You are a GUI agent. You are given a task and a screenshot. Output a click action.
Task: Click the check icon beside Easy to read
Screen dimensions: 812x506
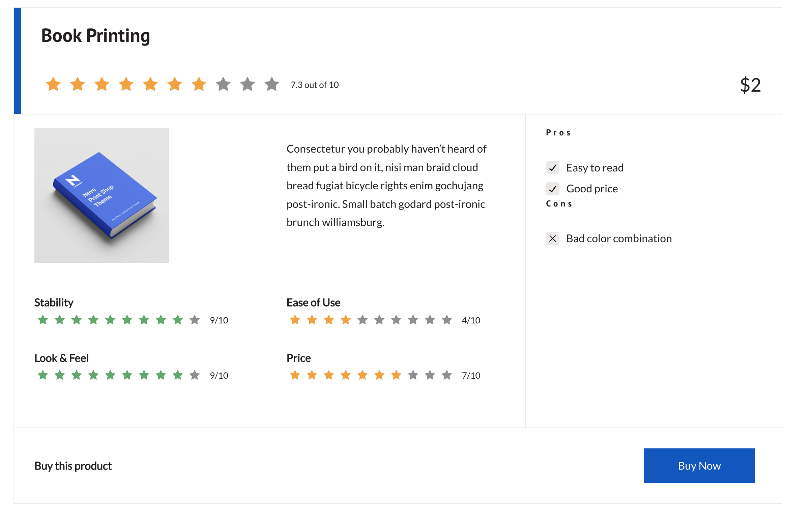552,168
